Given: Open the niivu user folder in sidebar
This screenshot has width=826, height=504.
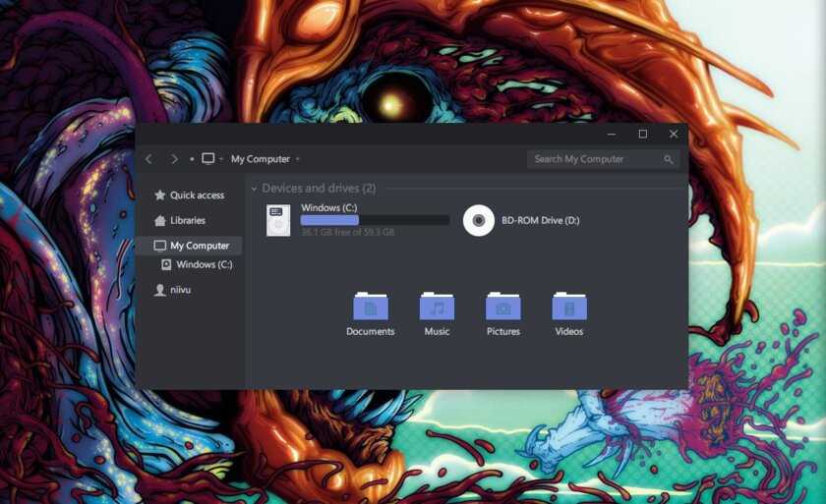Looking at the screenshot, I should click(x=180, y=290).
